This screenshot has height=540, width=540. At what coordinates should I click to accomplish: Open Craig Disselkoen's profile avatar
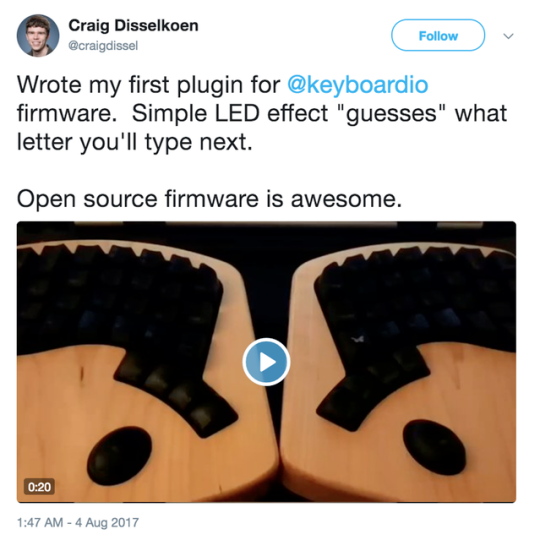click(38, 35)
